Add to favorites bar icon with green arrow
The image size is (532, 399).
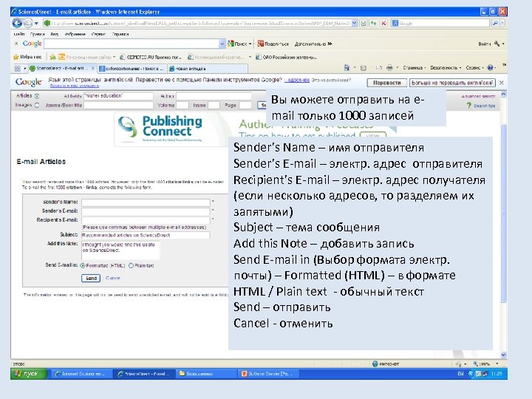coord(52,57)
